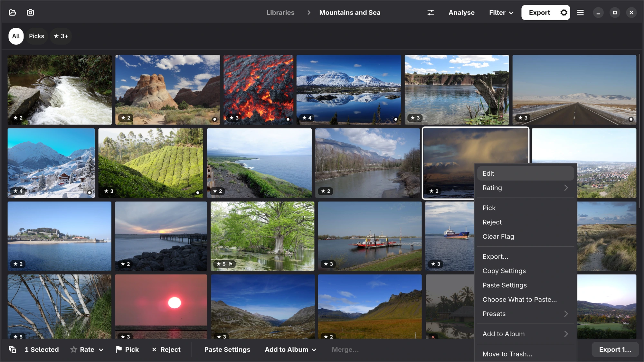This screenshot has width=644, height=362.
Task: Open the Filter dropdown
Action: [501, 13]
